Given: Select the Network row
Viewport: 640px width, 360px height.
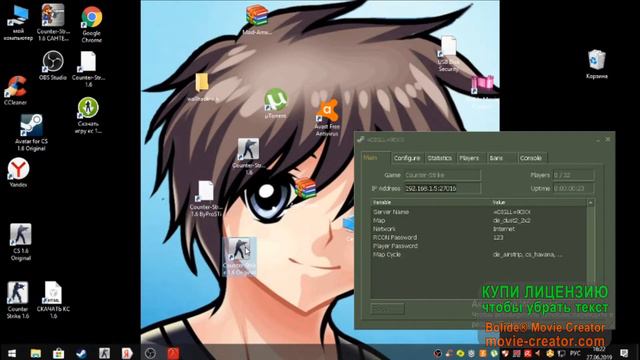Looking at the screenshot, I should pos(479,229).
